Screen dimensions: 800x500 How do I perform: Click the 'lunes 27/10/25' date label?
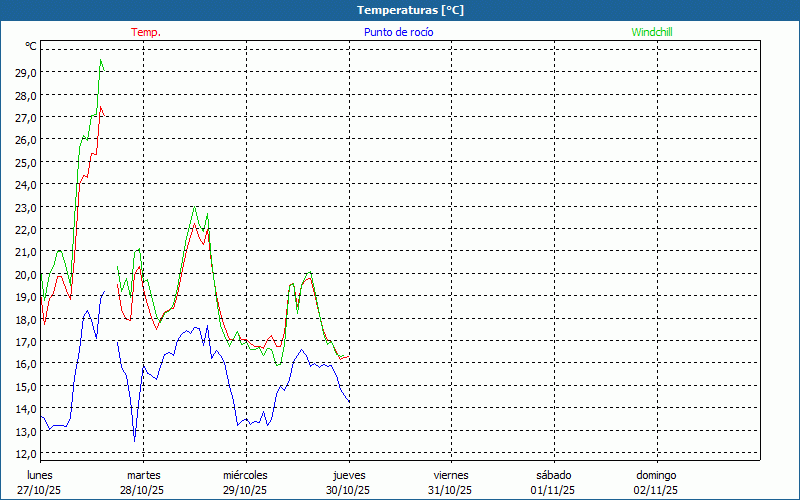(x=40, y=483)
